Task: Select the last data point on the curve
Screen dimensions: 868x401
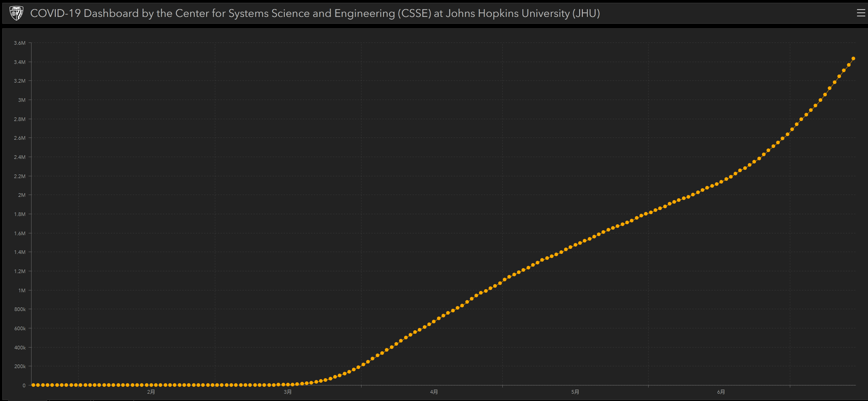Action: click(x=853, y=58)
